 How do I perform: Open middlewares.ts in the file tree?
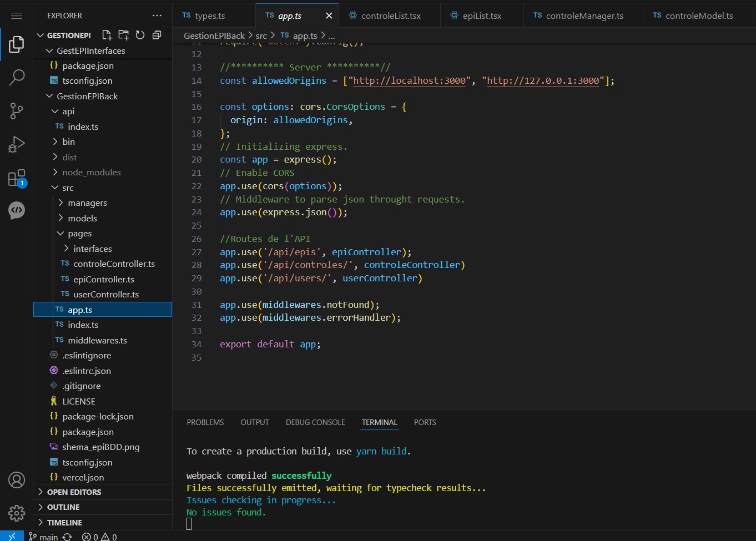103,340
